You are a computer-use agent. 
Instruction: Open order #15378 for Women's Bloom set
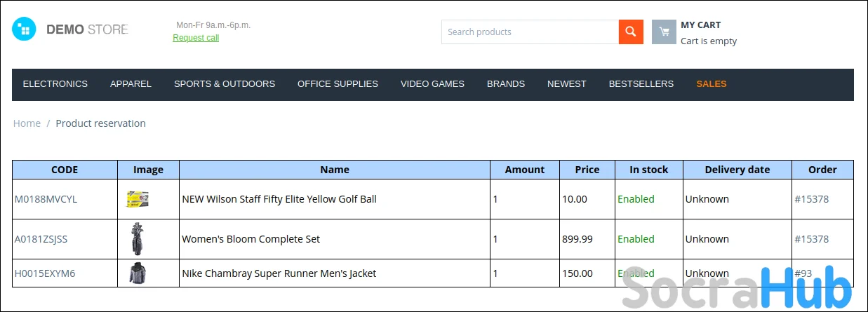pos(811,239)
